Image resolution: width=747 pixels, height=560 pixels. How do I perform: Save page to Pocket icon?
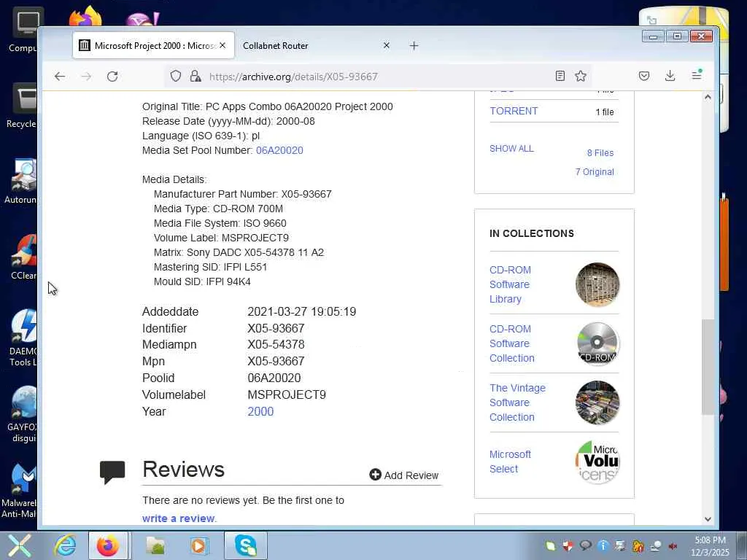(x=644, y=76)
